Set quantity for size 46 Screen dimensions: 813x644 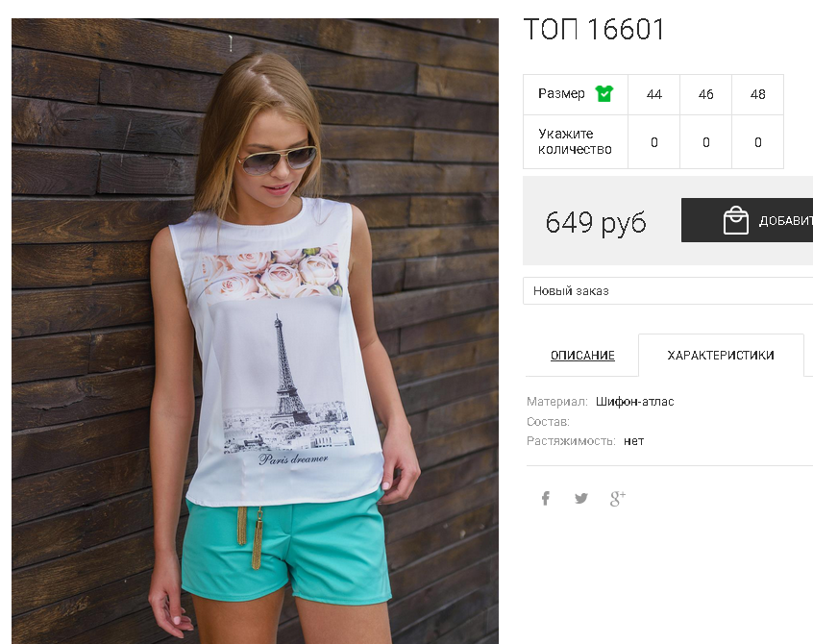(705, 142)
